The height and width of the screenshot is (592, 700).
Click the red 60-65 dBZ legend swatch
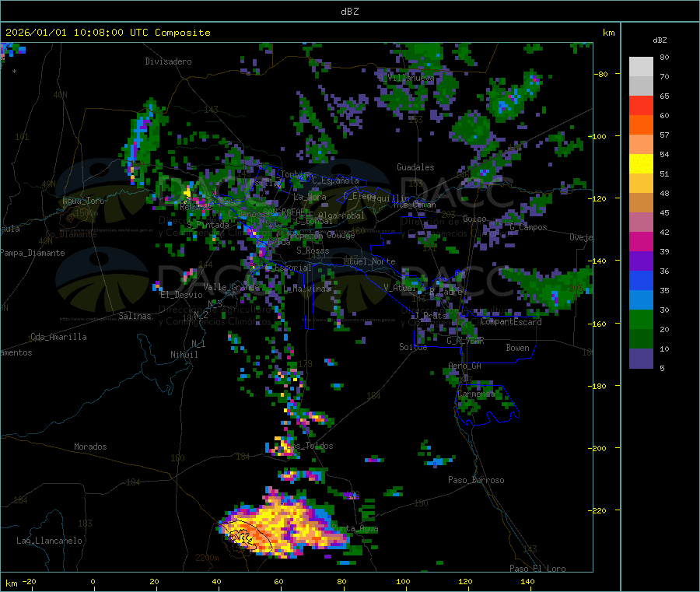click(x=641, y=105)
